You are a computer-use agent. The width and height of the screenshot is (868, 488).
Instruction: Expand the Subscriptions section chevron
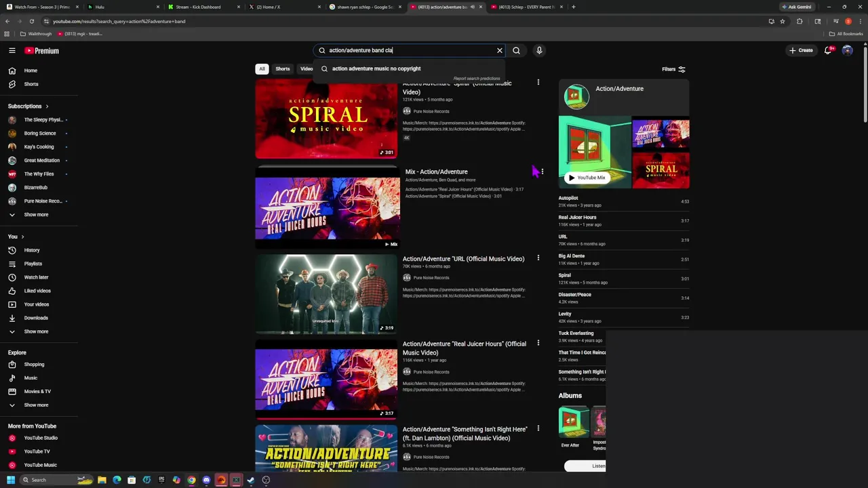47,106
